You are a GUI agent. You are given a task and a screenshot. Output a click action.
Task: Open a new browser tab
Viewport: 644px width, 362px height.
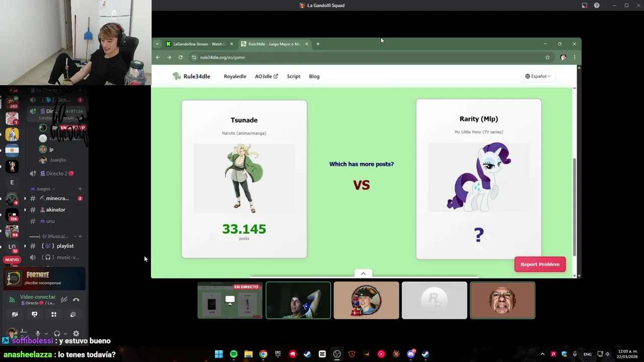(318, 44)
